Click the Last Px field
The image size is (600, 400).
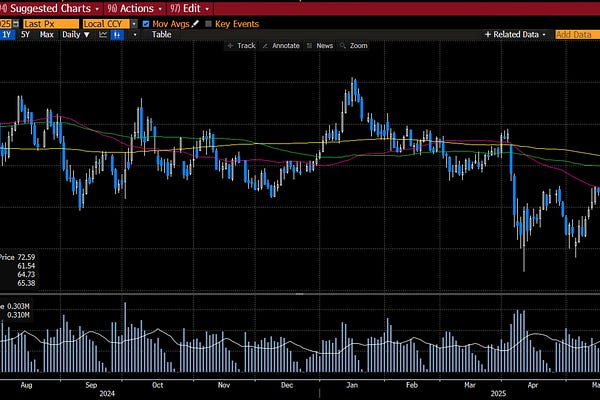pyautogui.click(x=51, y=24)
